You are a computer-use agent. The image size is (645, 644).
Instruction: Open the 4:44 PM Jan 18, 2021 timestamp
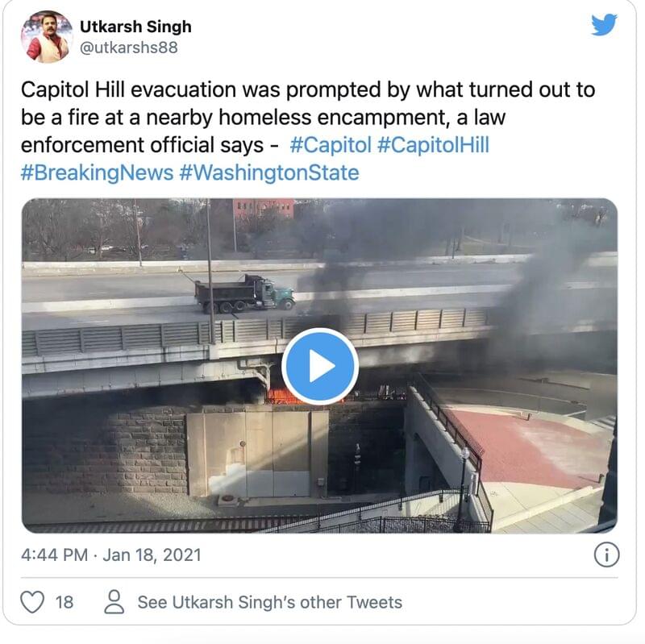[x=111, y=555]
